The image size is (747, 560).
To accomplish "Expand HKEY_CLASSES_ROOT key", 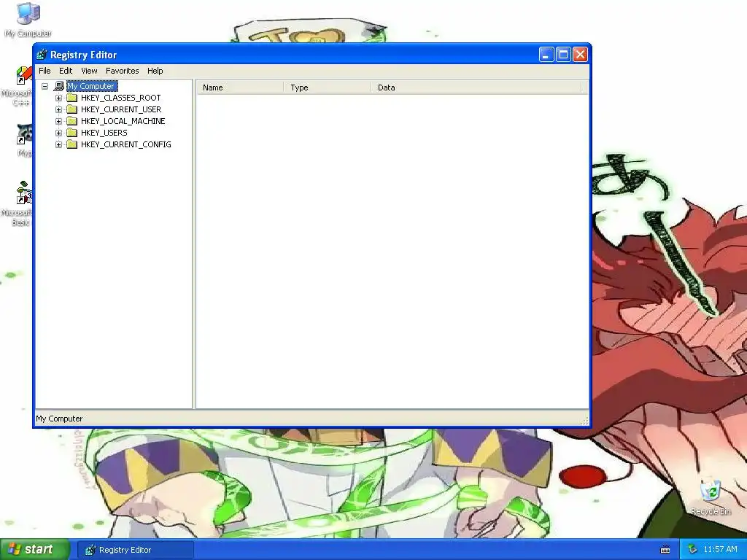I will [x=58, y=98].
